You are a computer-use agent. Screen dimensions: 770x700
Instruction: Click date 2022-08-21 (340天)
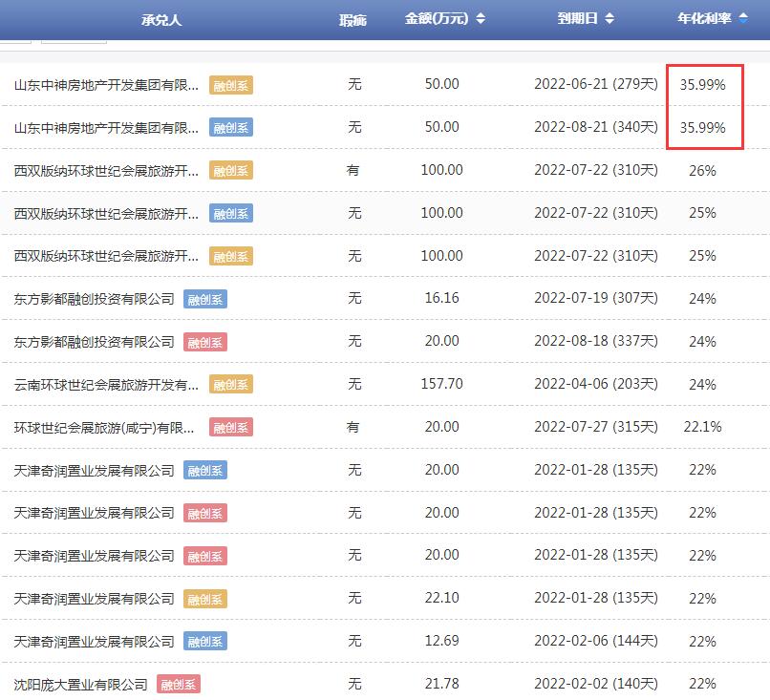(x=596, y=127)
